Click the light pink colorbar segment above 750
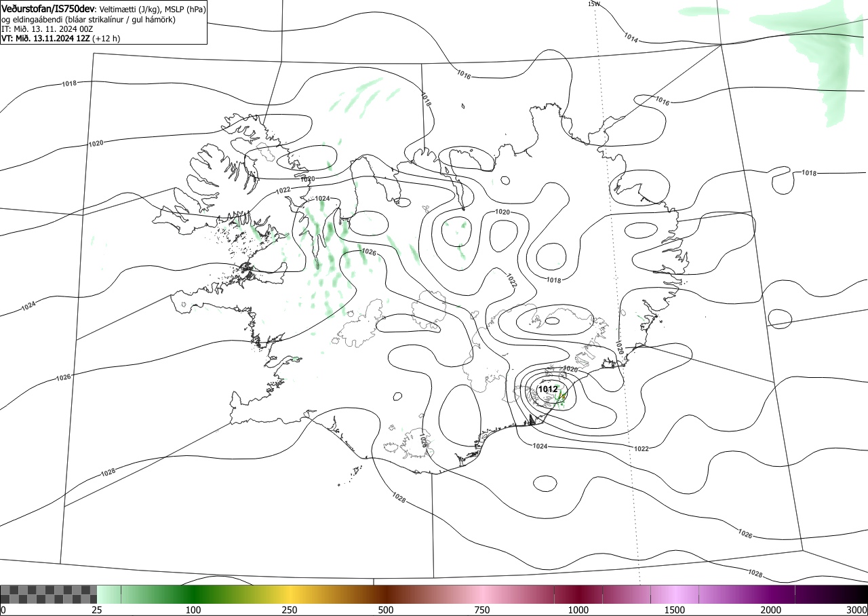Screen dimensions: 868x616 pyautogui.click(x=482, y=594)
